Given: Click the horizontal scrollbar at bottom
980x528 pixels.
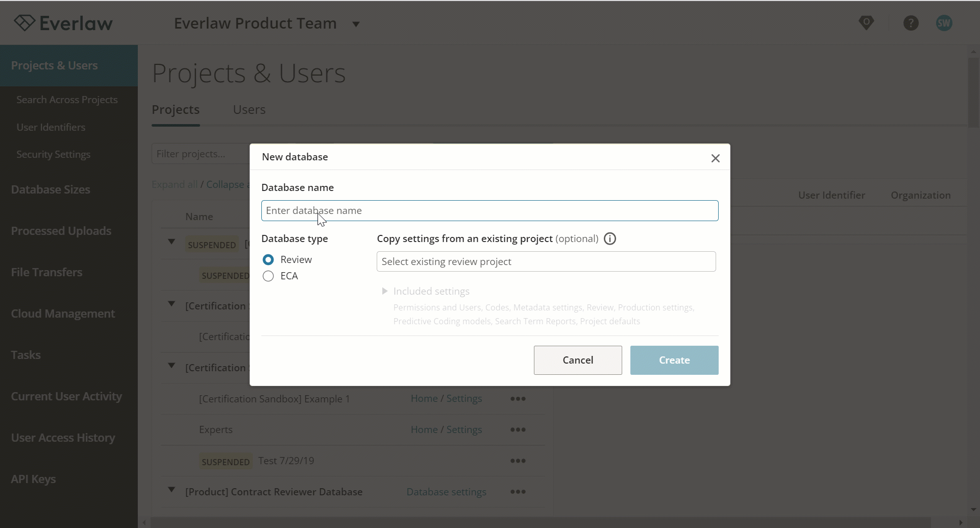Looking at the screenshot, I should [x=540, y=522].
